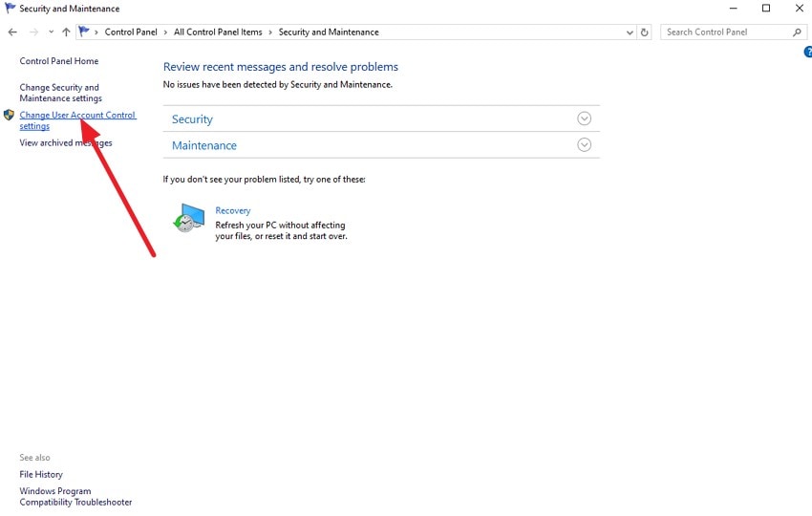This screenshot has width=812, height=516.
Task: Refresh the Control Panel view
Action: (644, 32)
